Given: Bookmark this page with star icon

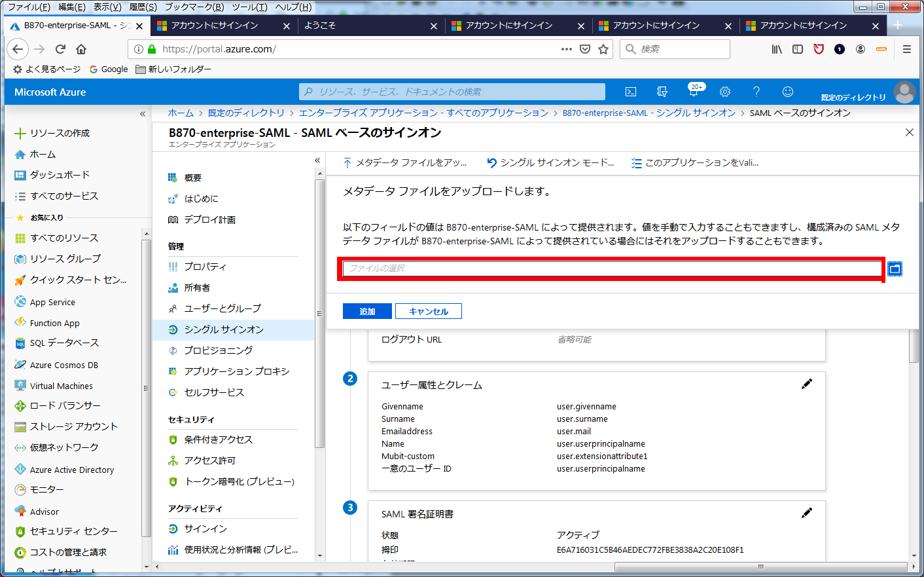Looking at the screenshot, I should [603, 49].
